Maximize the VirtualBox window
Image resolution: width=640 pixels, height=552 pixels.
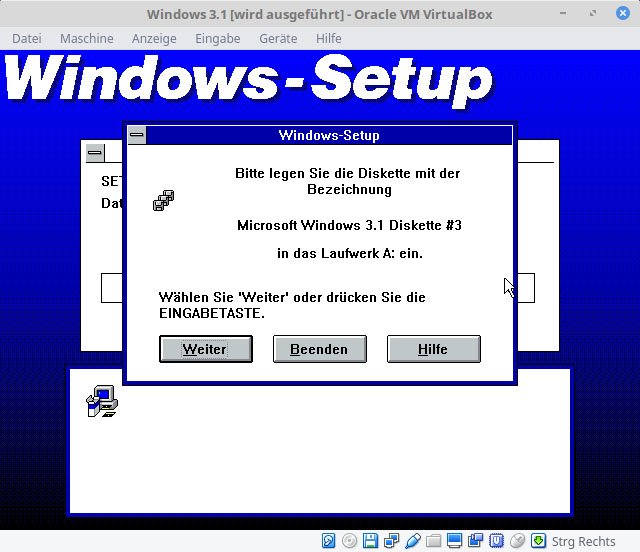click(593, 13)
